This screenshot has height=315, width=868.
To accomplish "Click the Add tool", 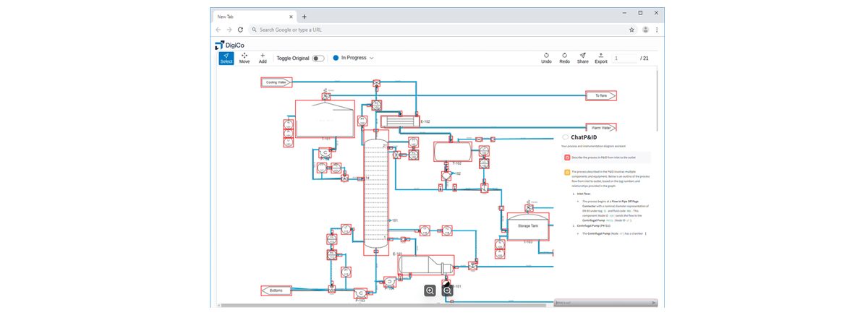I will click(x=263, y=58).
